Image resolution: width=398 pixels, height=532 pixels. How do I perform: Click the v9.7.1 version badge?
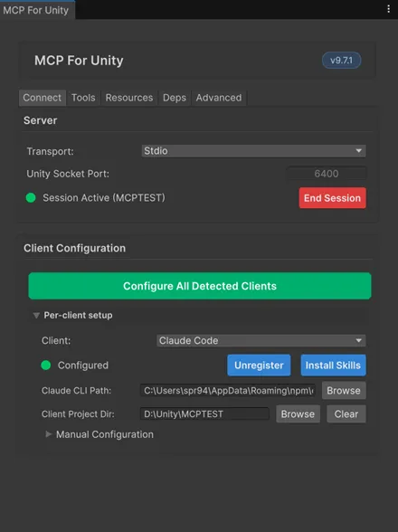click(x=341, y=61)
